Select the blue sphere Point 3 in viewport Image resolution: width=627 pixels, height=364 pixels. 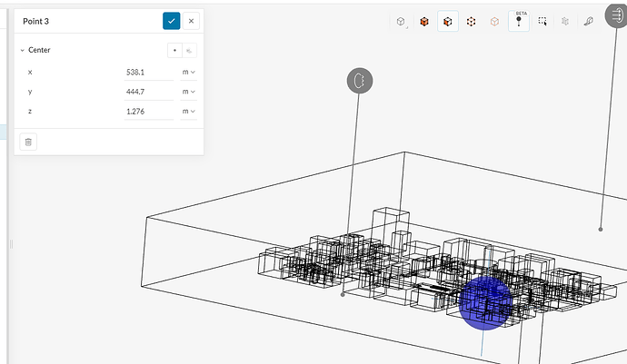(485, 303)
